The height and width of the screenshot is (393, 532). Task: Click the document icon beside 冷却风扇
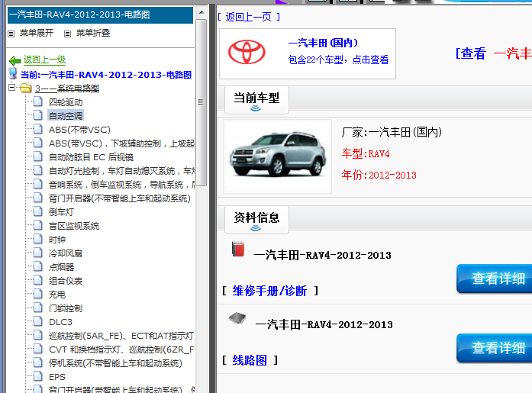[x=38, y=253]
